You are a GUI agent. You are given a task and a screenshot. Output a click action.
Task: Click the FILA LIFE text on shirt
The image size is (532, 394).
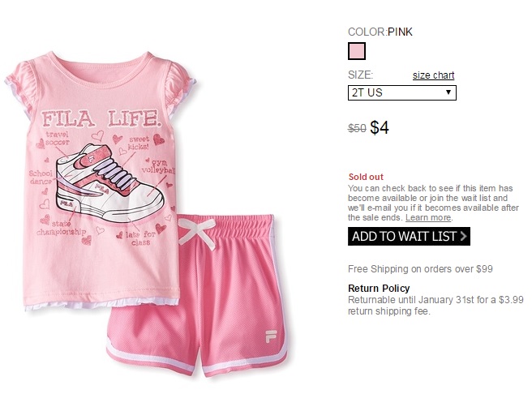pos(101,118)
